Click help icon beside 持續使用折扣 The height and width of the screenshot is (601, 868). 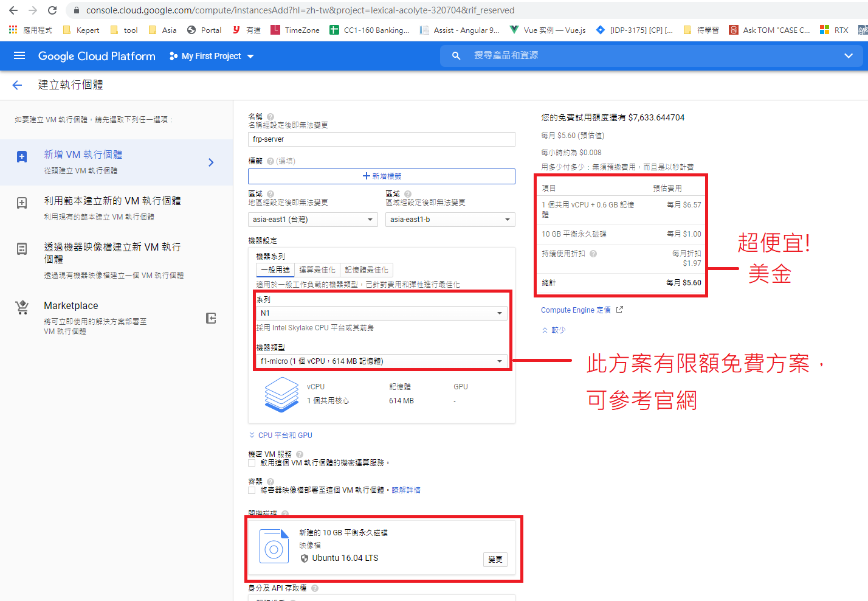(x=593, y=254)
